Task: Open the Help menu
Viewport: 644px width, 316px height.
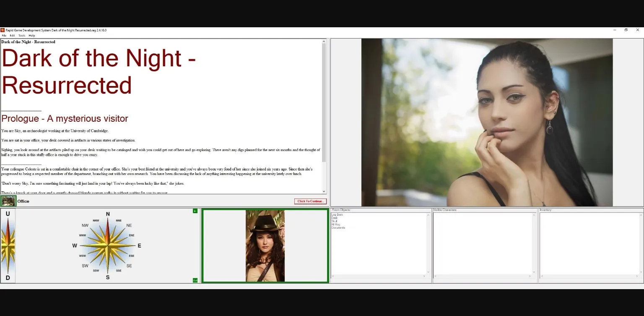Action: click(32, 36)
